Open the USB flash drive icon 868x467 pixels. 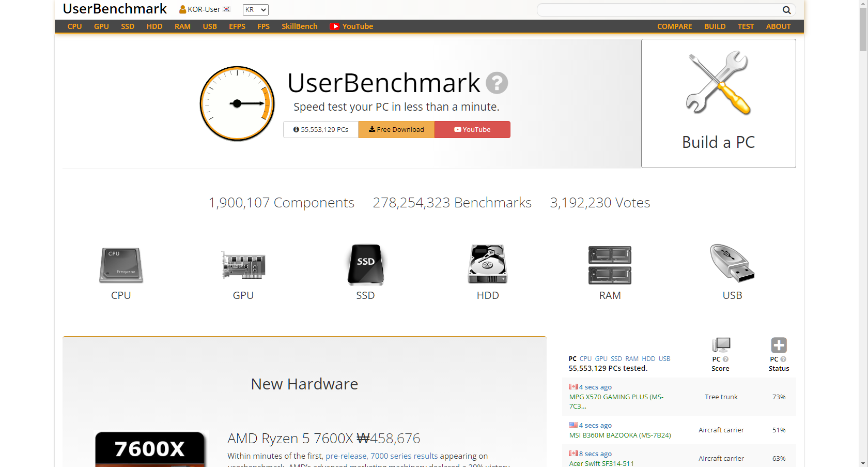click(x=732, y=263)
